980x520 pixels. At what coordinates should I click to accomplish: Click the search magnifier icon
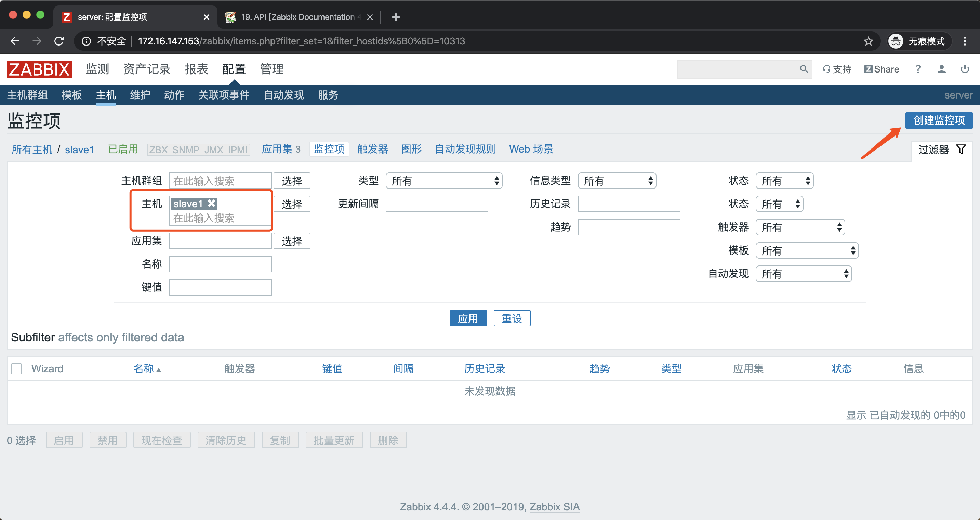point(804,69)
